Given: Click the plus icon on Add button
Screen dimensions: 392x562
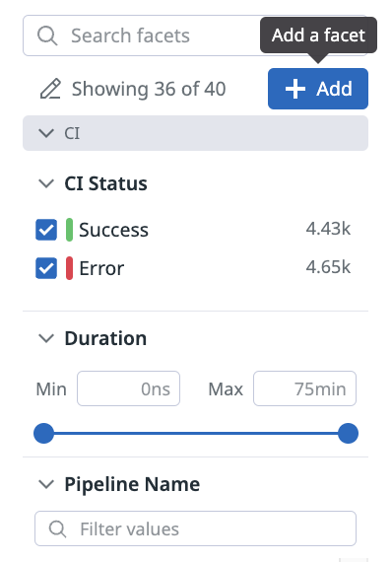Looking at the screenshot, I should point(294,89).
